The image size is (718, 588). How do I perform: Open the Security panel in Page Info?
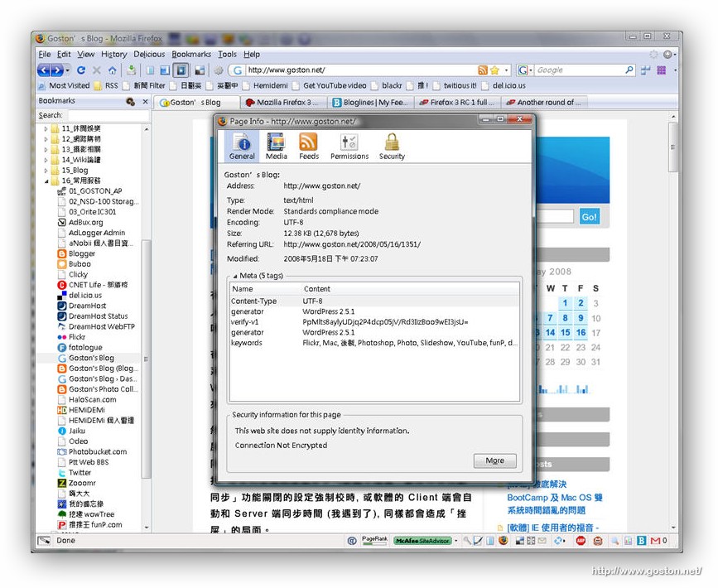pos(392,146)
